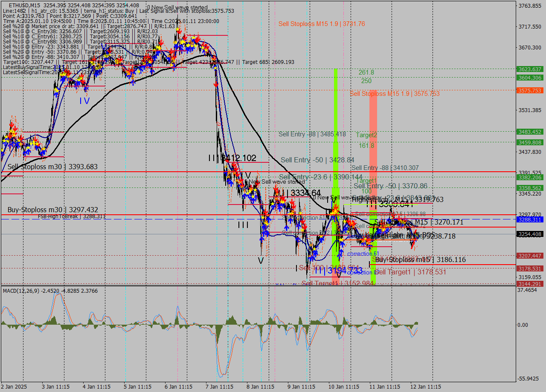
Task: Click the '5 Jan 11:15' time axis label
Action: click(138, 387)
